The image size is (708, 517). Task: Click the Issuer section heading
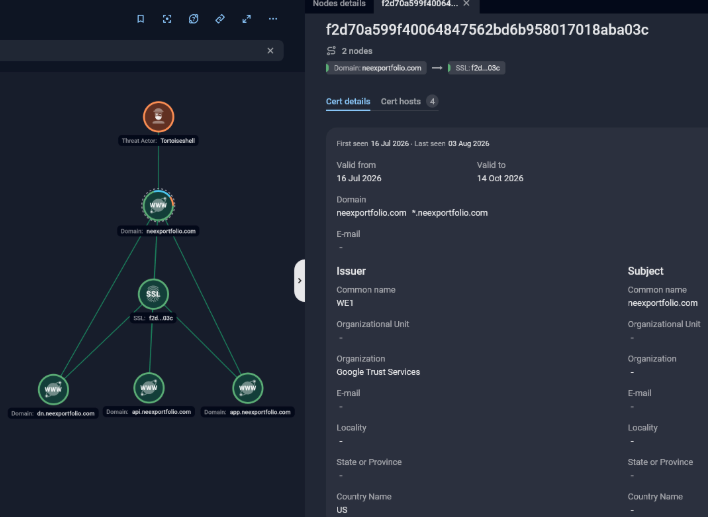click(x=351, y=271)
